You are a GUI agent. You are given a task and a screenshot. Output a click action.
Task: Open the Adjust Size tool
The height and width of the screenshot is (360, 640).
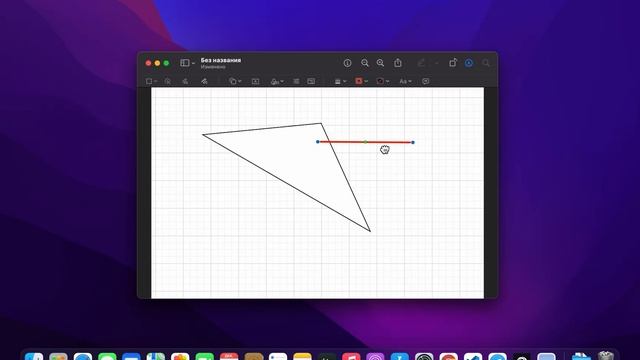tap(311, 81)
